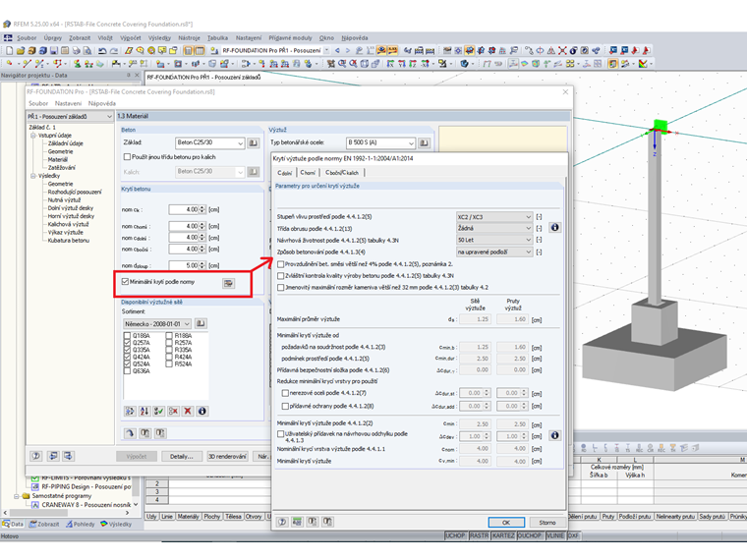Click the red X delete results toolbar icon
747x560 pixels.
click(x=562, y=50)
